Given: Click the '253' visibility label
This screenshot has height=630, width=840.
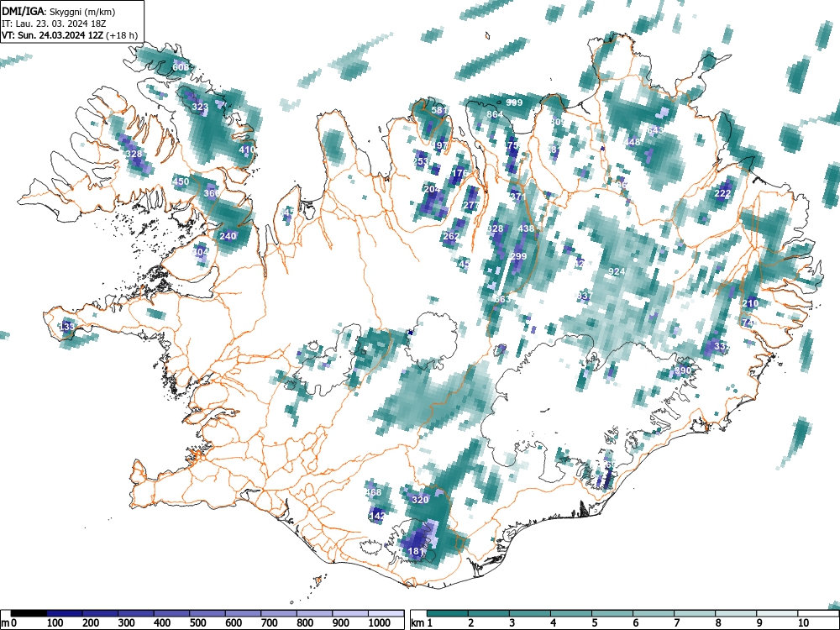Looking at the screenshot, I should 421,161.
